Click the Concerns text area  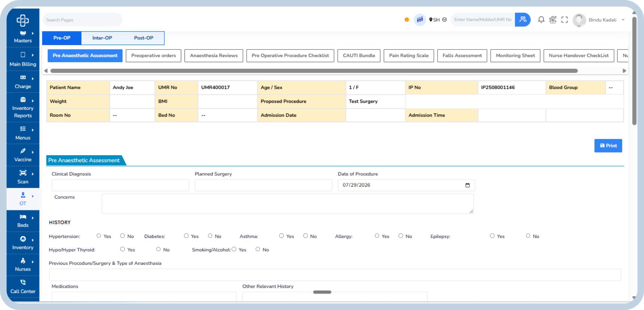pyautogui.click(x=287, y=204)
